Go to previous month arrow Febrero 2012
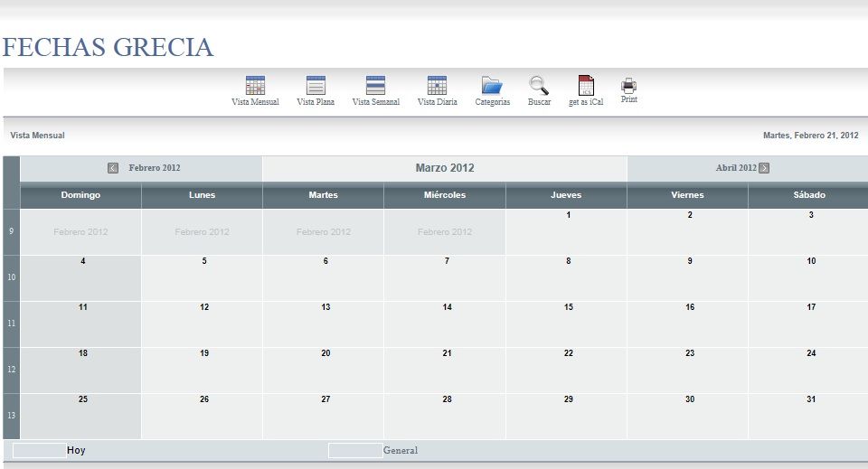The image size is (868, 469). pos(113,168)
